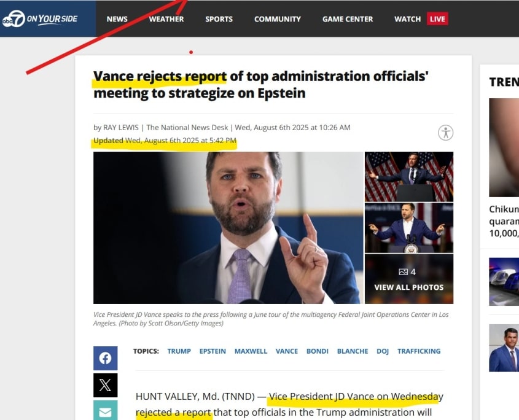Open the photo gallery image-count icon
The image size is (519, 420).
click(x=403, y=272)
